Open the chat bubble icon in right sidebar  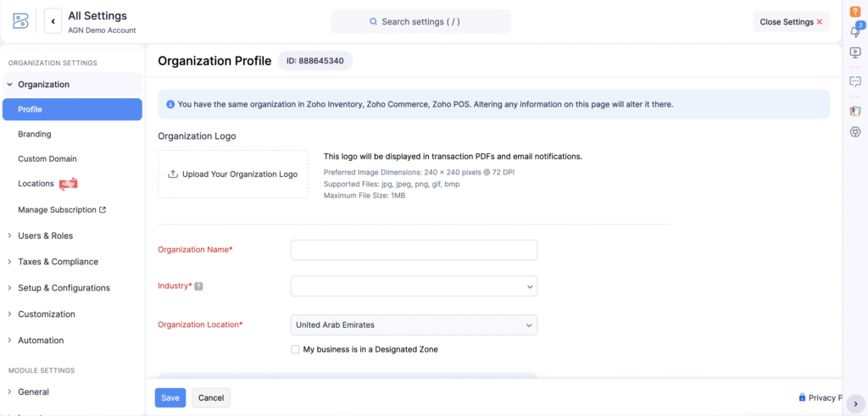(855, 81)
